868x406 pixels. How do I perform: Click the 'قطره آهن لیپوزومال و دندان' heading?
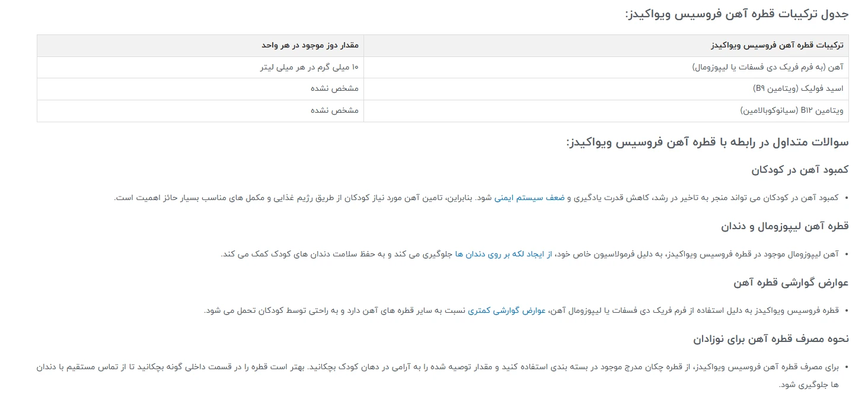pos(784,226)
